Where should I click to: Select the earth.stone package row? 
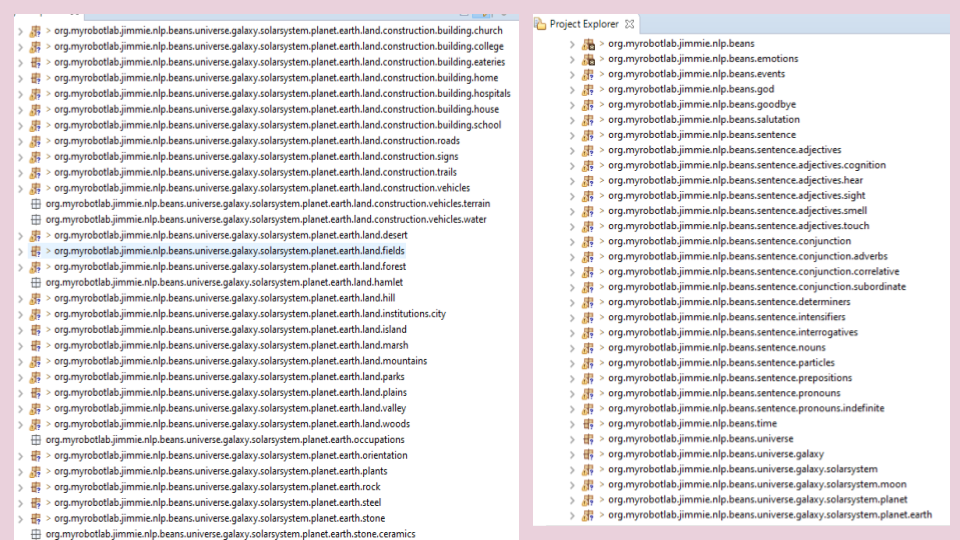tap(220, 519)
